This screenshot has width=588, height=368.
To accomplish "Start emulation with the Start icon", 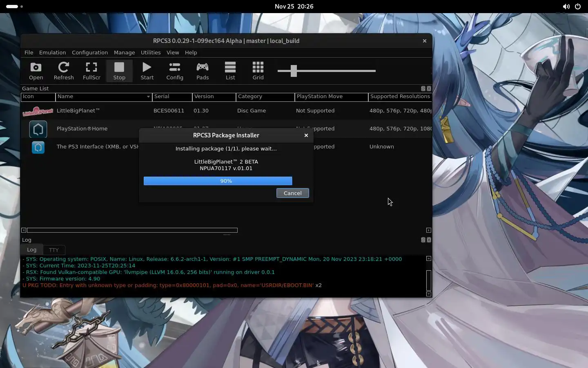I will pyautogui.click(x=147, y=71).
